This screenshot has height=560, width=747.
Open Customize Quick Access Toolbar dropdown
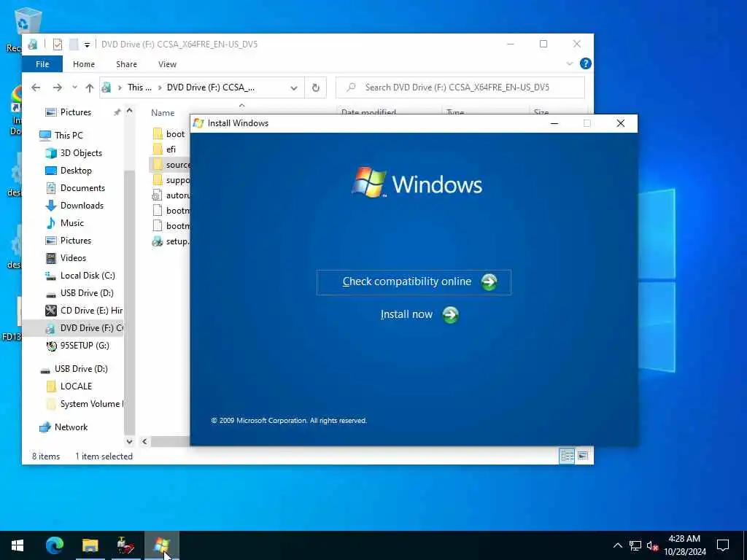(88, 44)
